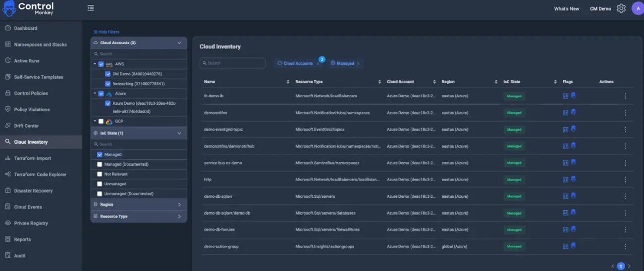Open Disaster Recovery in sidebar

point(41,191)
